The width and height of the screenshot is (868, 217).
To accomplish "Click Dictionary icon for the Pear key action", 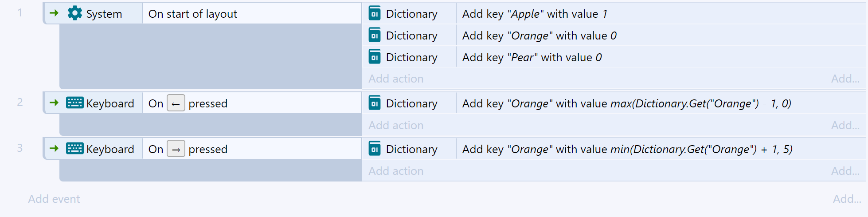I will click(x=375, y=57).
